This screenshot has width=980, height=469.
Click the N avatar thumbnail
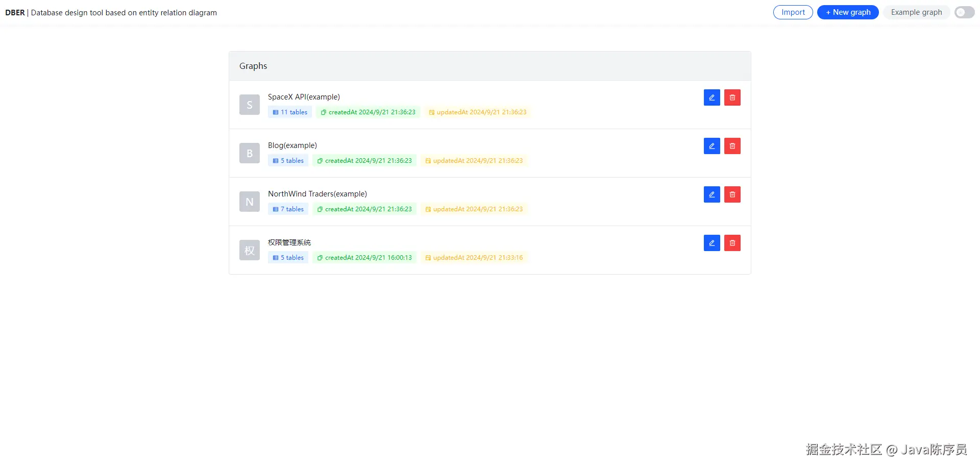click(x=250, y=202)
